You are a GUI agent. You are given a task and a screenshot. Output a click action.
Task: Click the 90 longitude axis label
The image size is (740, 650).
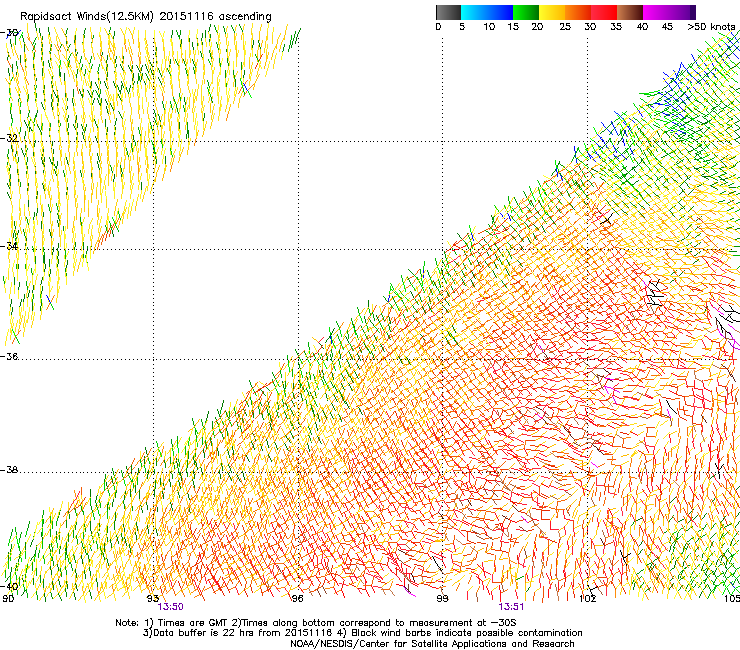8,599
